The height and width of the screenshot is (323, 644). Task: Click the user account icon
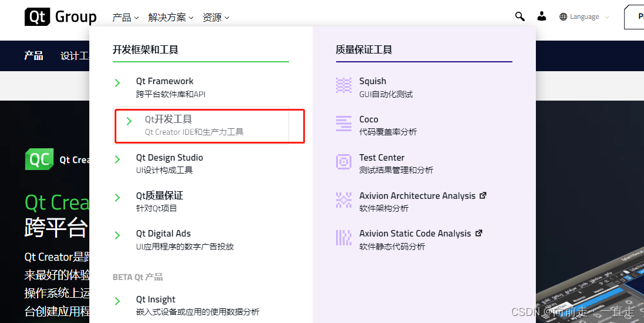click(x=542, y=16)
